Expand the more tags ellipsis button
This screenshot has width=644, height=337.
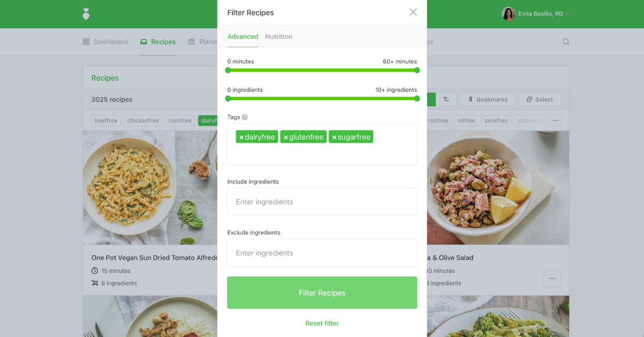555,121
